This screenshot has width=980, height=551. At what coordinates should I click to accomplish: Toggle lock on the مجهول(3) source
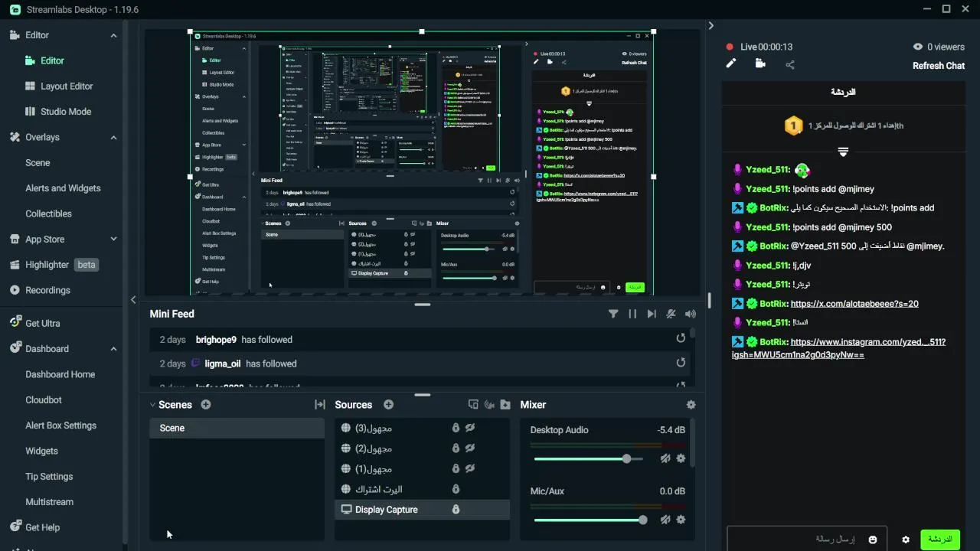coord(456,428)
